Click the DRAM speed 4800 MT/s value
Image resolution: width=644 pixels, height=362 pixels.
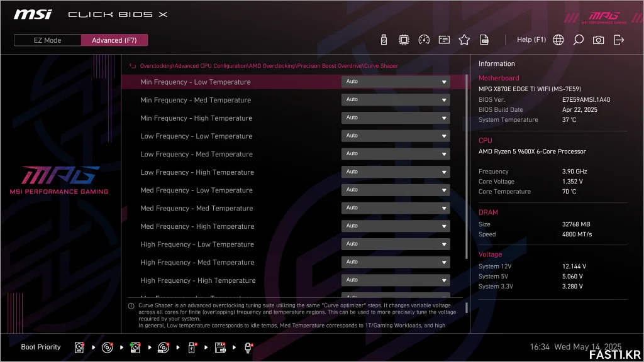(x=577, y=234)
